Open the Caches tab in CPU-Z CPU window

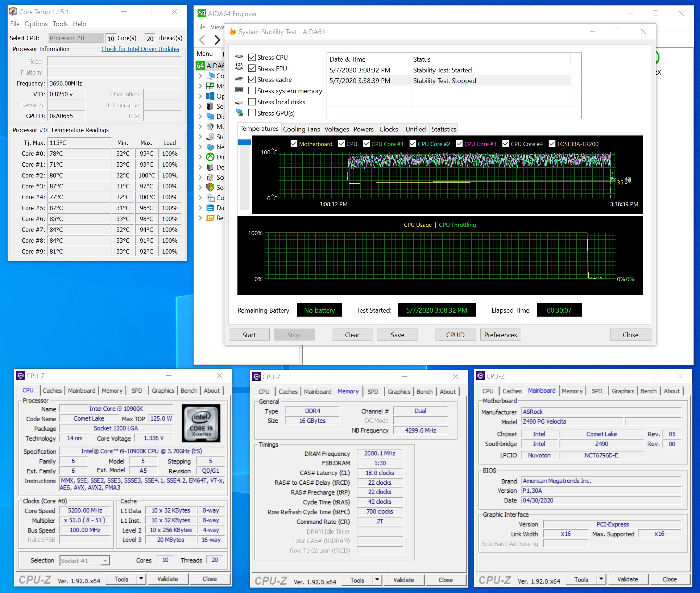(52, 391)
